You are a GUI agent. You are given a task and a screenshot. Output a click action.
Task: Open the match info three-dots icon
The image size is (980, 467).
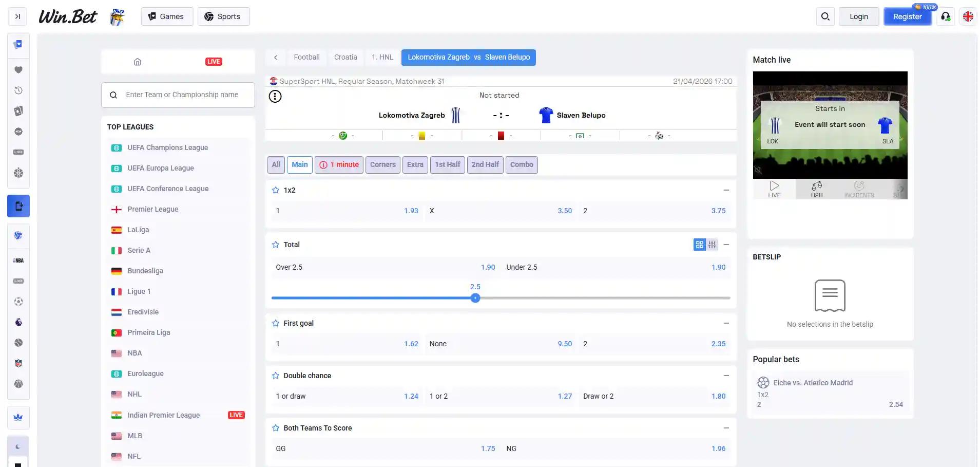[x=275, y=96]
